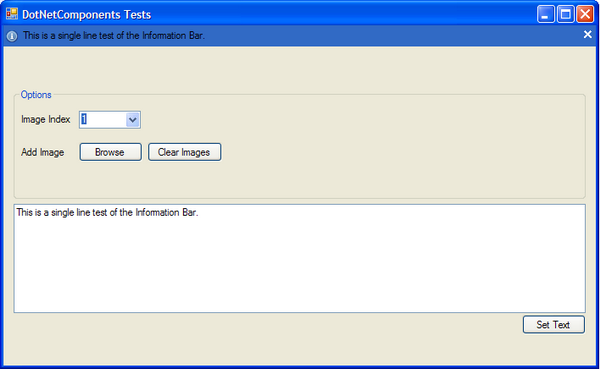Image resolution: width=600 pixels, height=369 pixels.
Task: Click the Information Bar message text
Action: point(114,36)
